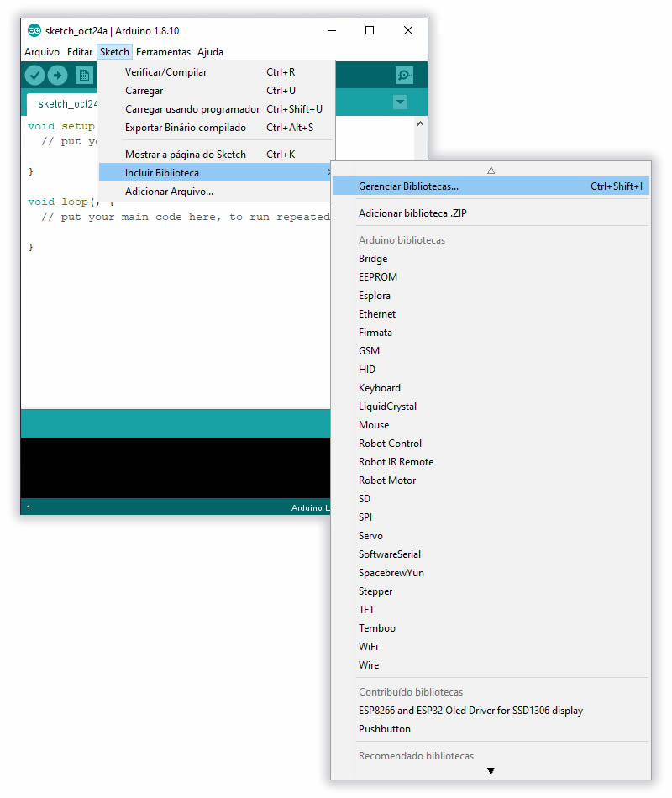Screen dimensions: 672x798
Task: Include the Firmata library
Action: 491,333
